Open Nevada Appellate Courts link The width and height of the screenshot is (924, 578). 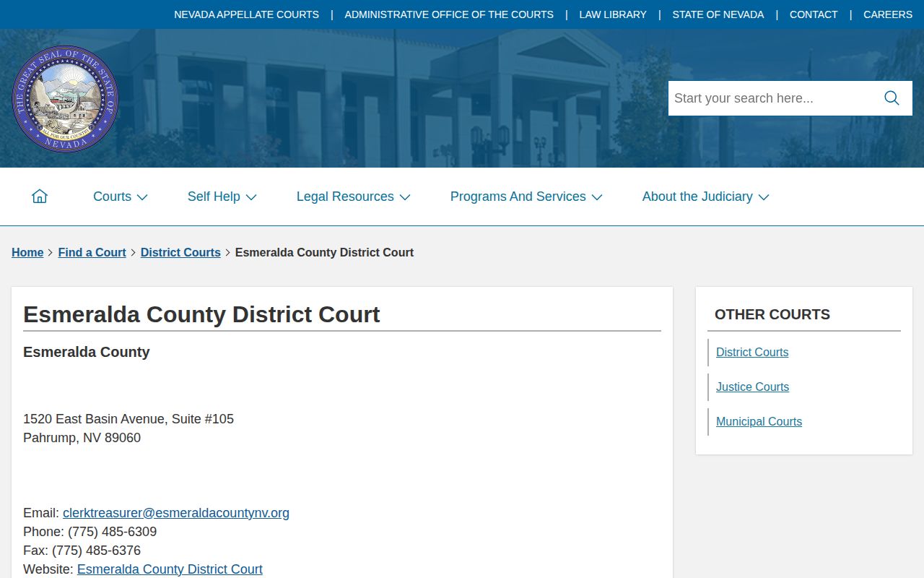[246, 14]
